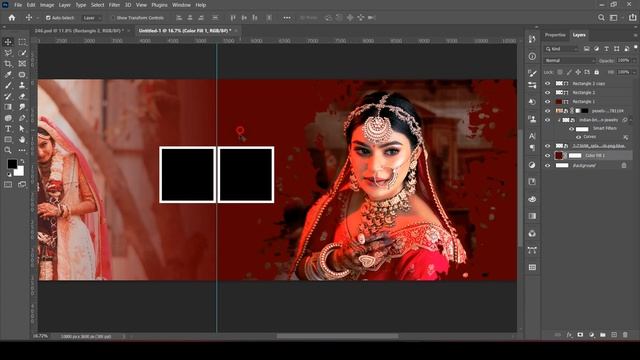Open the layer filter Kind dropdown
Screen dimensions: 640x360
562,49
